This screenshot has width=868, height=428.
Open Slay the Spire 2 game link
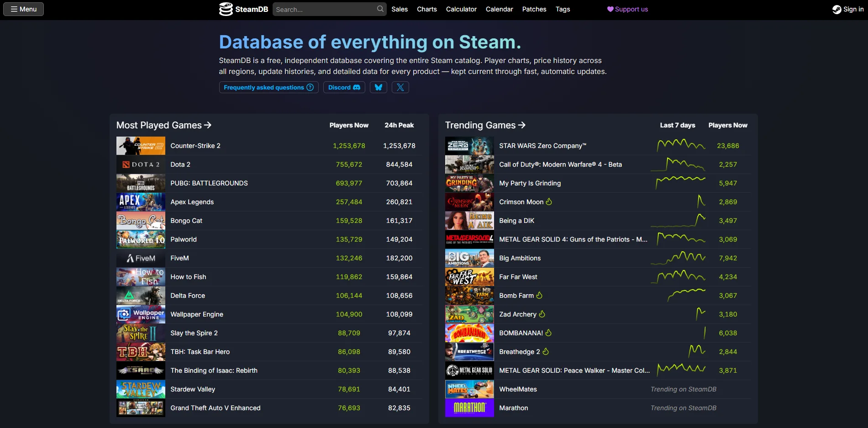194,333
